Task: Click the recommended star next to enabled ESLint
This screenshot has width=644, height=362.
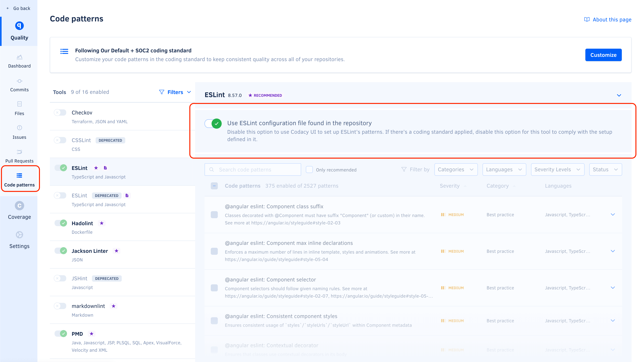Action: (x=96, y=168)
